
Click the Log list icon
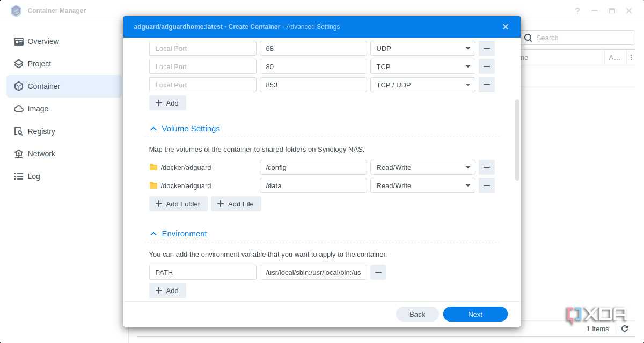coord(19,176)
